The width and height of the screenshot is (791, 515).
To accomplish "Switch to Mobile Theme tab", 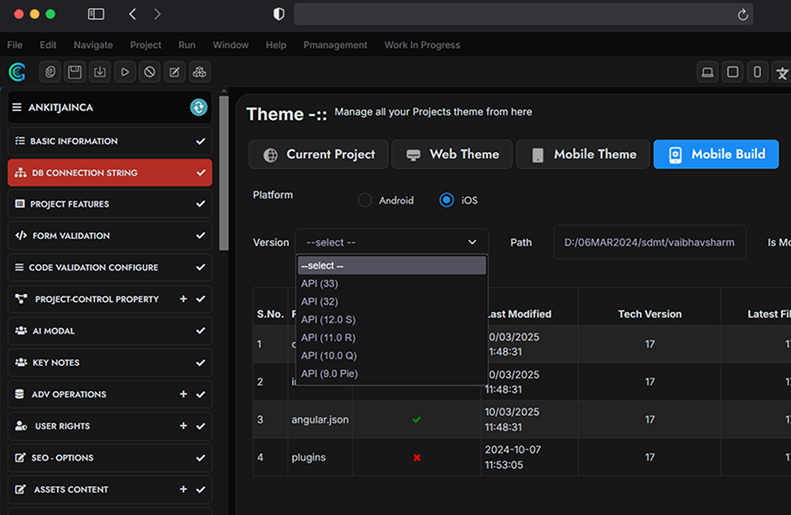I will point(583,154).
